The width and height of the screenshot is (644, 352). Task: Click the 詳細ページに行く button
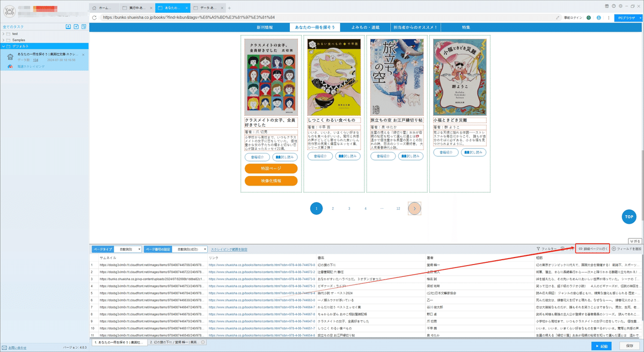pyautogui.click(x=592, y=249)
